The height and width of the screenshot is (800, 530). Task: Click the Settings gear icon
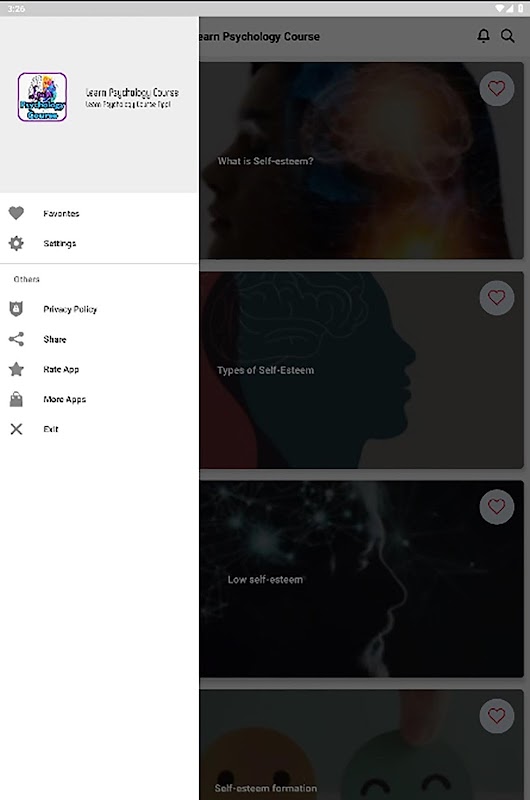tap(16, 243)
